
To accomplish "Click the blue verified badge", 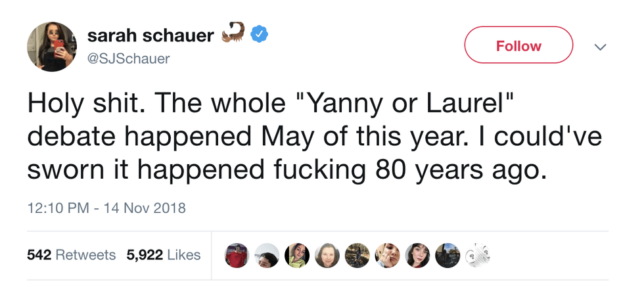I will point(259,34).
